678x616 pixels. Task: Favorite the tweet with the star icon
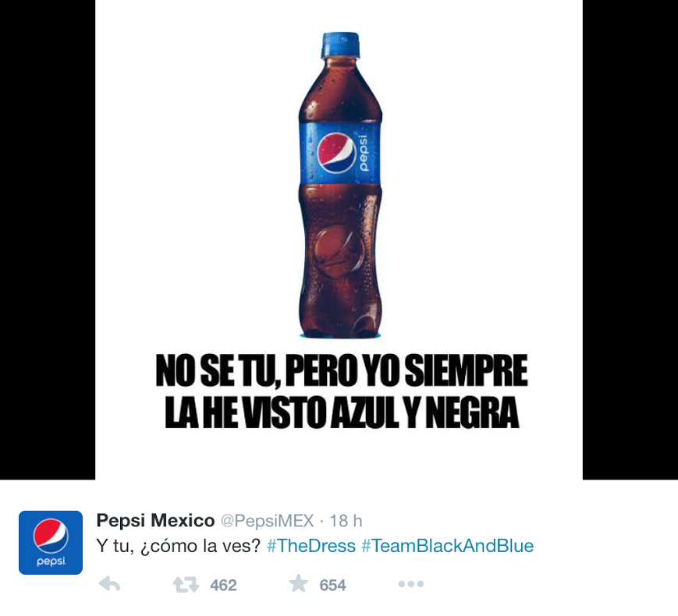click(298, 583)
